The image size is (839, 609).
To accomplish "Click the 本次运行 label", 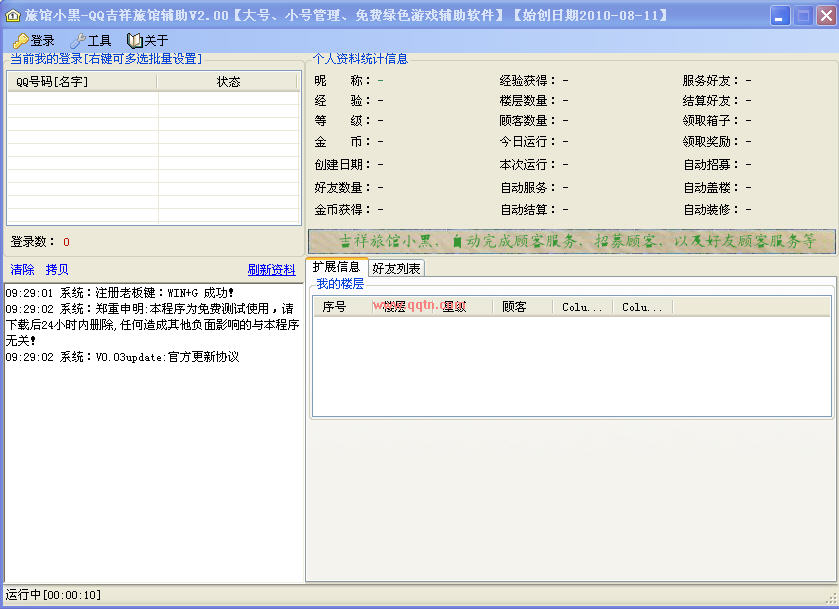I will [527, 164].
